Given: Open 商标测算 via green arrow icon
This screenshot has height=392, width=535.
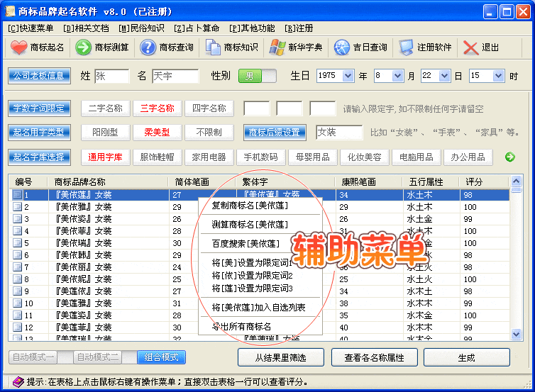Looking at the screenshot, I should pos(83,47).
